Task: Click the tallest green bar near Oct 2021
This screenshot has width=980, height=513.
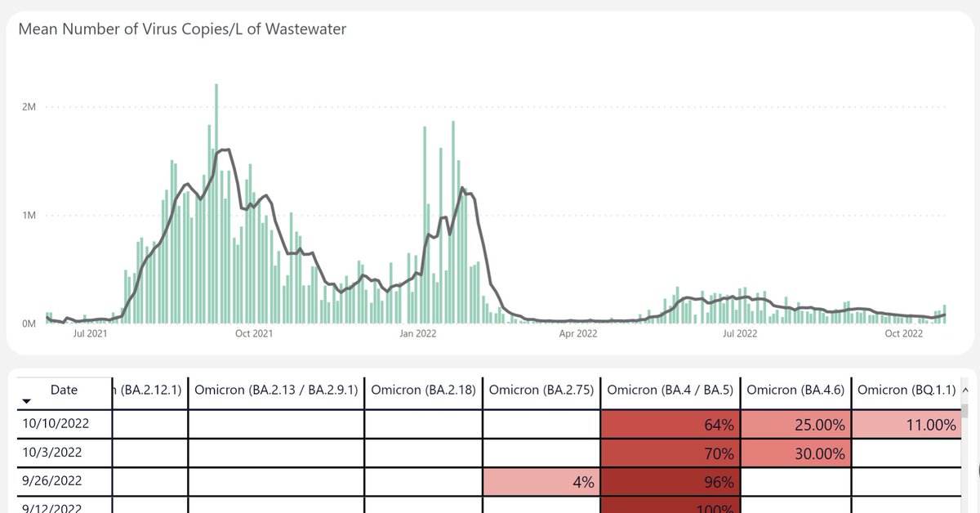Action: coord(216,203)
